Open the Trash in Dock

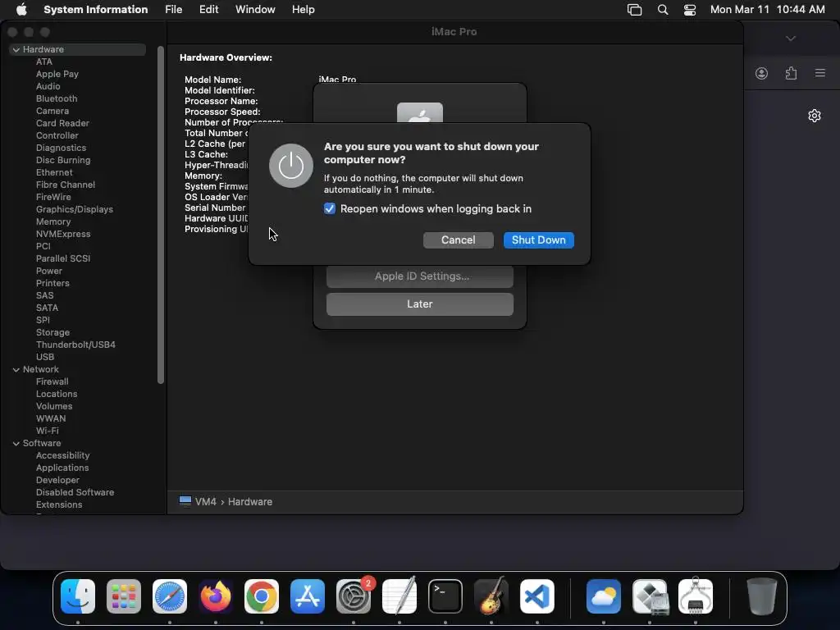click(x=762, y=596)
